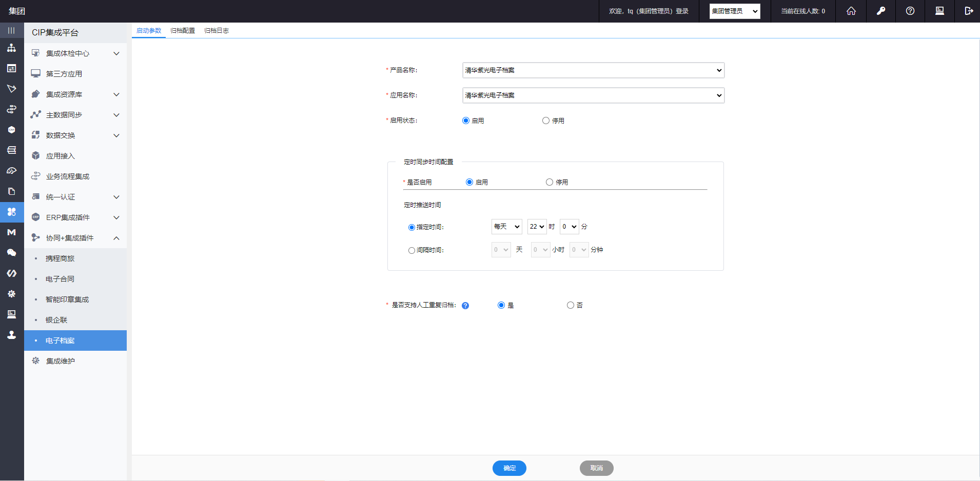Viewport: 980px width, 481px height.
Task: Click the 取消 button
Action: click(596, 468)
